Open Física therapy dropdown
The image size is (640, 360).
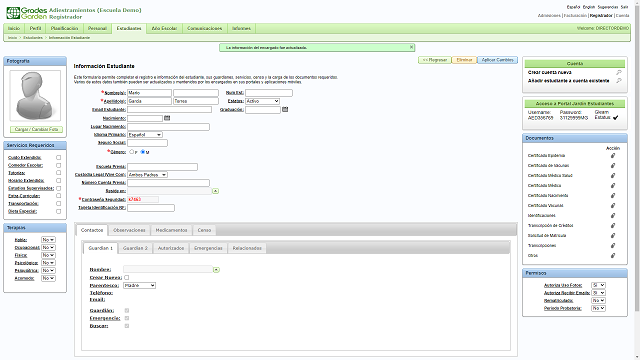tap(48, 256)
